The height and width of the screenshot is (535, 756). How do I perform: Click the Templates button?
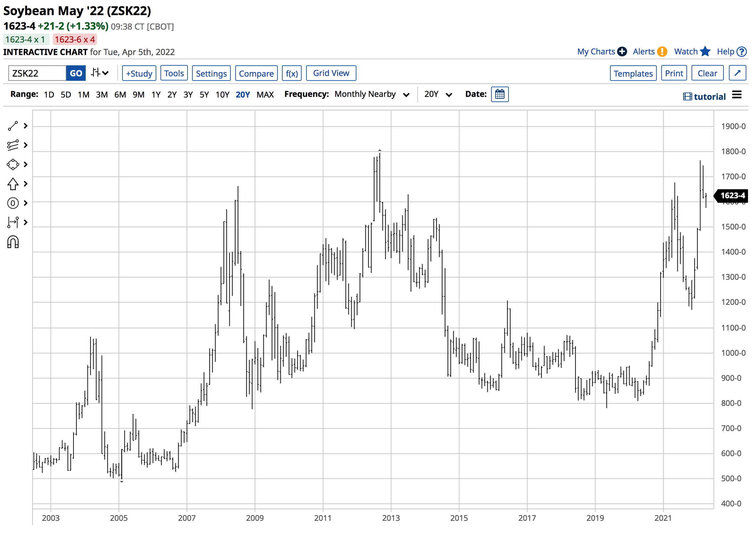pyautogui.click(x=633, y=73)
